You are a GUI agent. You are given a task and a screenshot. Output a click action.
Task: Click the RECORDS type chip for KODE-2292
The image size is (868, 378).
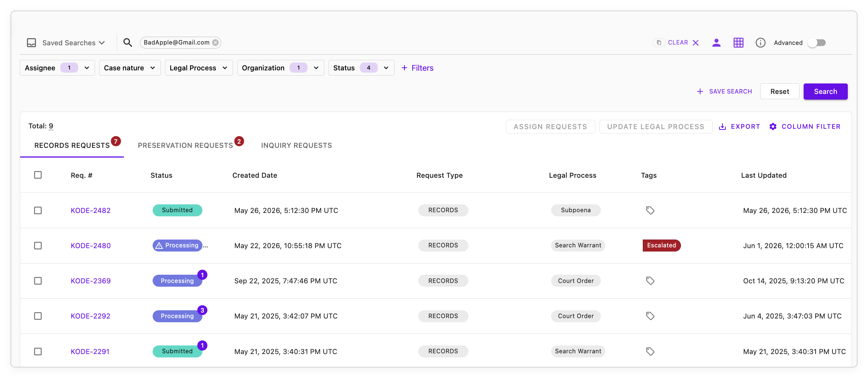click(443, 316)
